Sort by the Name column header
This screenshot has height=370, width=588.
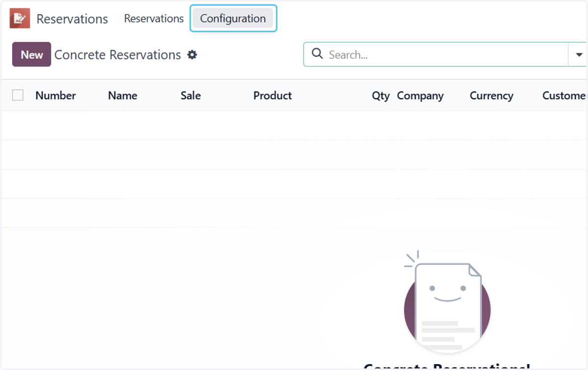point(122,95)
